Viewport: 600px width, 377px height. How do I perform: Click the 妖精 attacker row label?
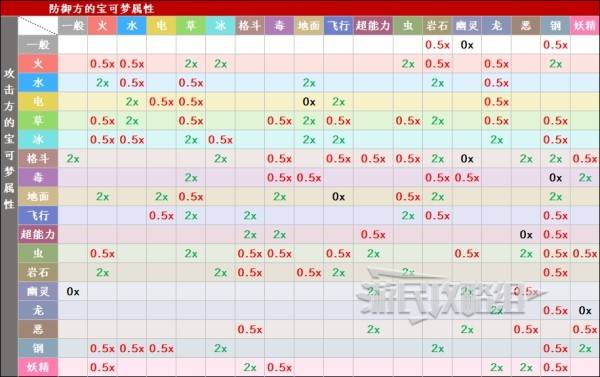38,367
